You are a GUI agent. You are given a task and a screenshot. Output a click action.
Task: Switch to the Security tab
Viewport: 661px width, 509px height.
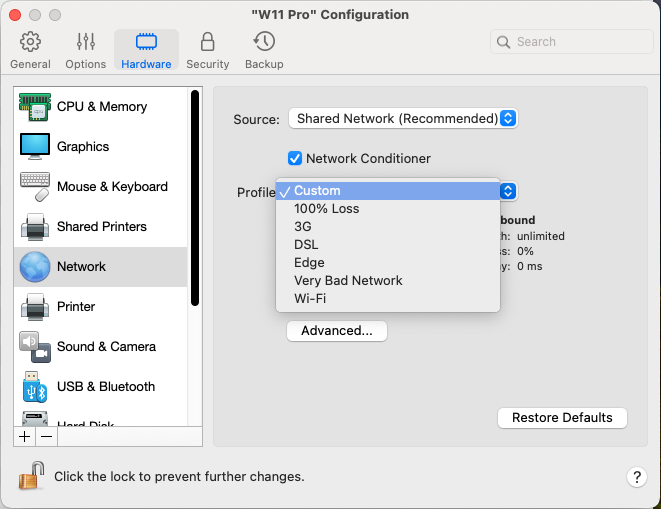207,50
